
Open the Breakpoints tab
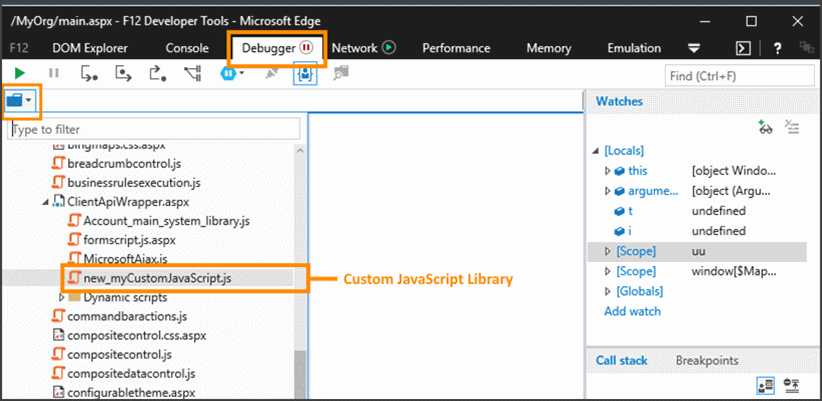click(x=706, y=360)
